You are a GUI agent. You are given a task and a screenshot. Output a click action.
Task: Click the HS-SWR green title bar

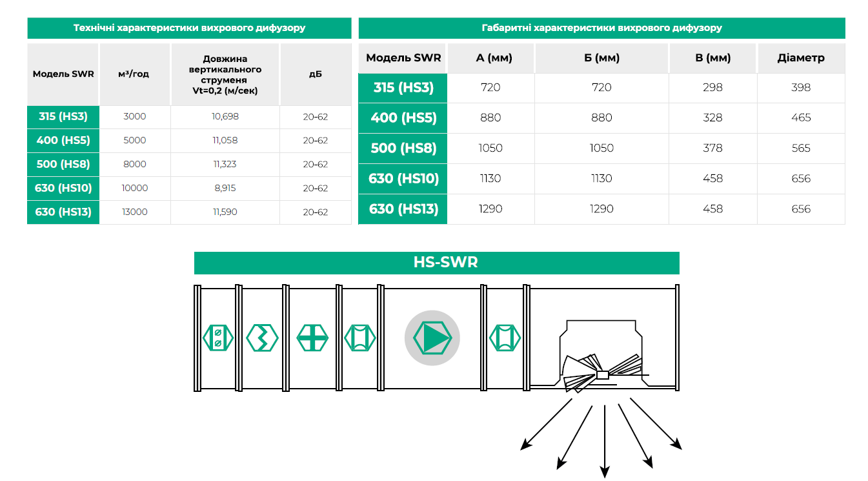436,263
